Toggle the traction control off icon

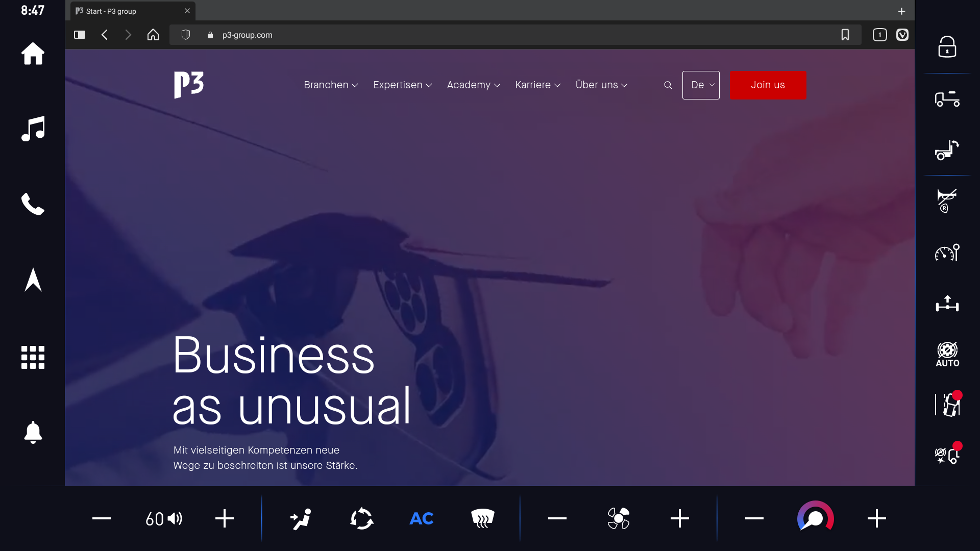(948, 454)
